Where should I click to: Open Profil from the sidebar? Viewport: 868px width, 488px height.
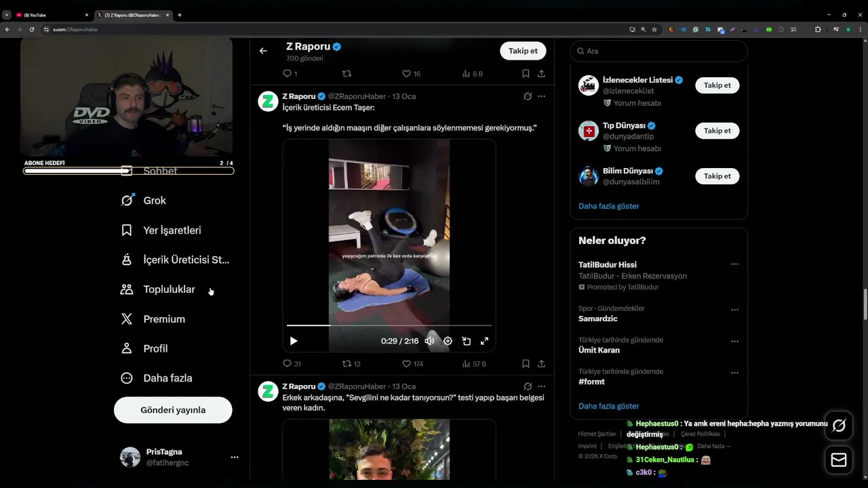pyautogui.click(x=144, y=348)
